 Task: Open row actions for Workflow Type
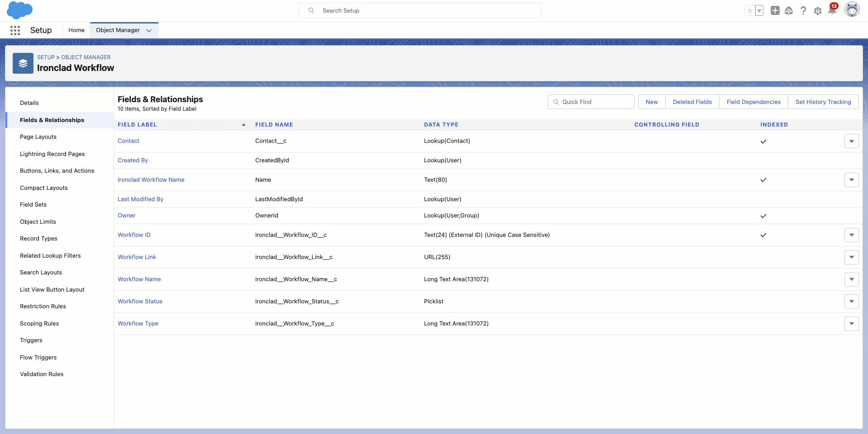pyautogui.click(x=852, y=324)
